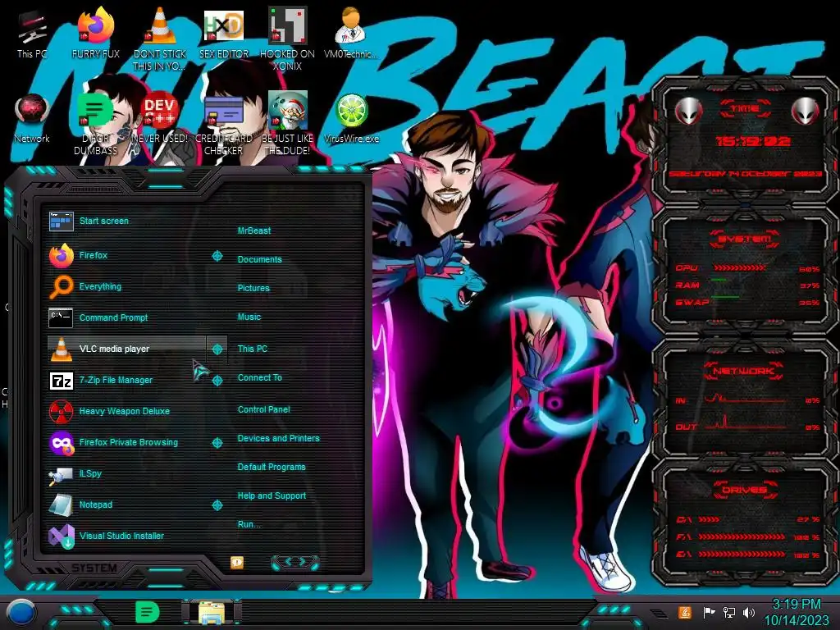Open This PC link in start menu
Screen dimensions: 840x630
click(253, 349)
